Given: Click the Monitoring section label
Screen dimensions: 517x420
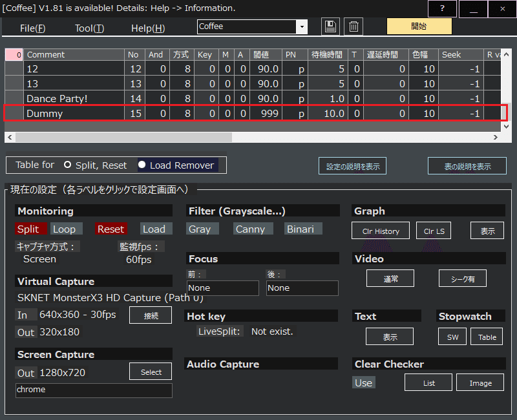Looking at the screenshot, I should (x=94, y=211).
